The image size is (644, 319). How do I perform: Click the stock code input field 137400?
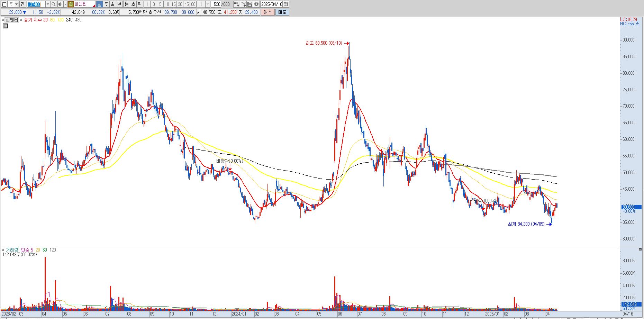(x=36, y=4)
